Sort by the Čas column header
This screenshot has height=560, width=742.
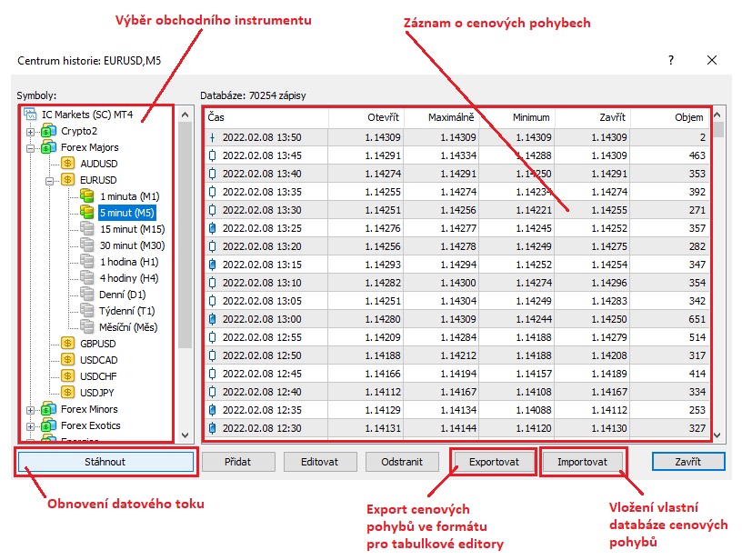[264, 117]
